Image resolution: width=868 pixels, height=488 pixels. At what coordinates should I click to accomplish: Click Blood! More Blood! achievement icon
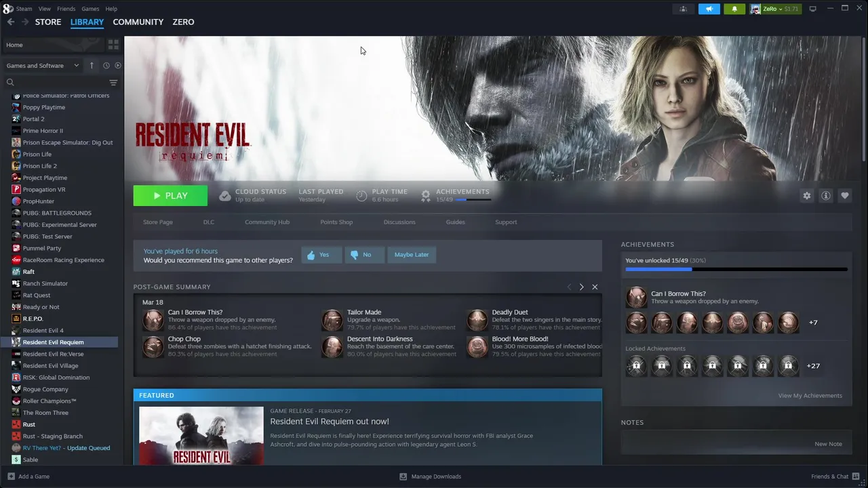[x=477, y=347]
